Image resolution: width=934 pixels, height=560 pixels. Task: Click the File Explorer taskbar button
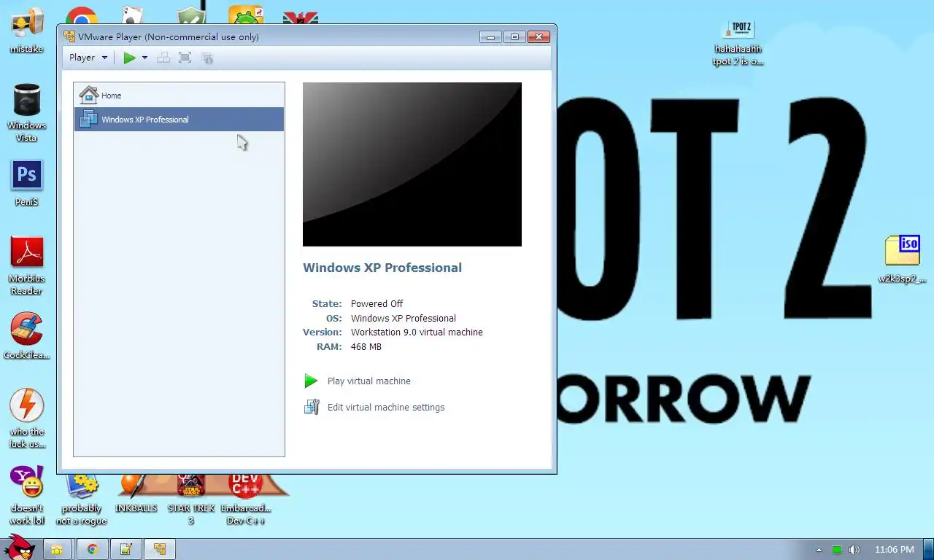pyautogui.click(x=57, y=549)
